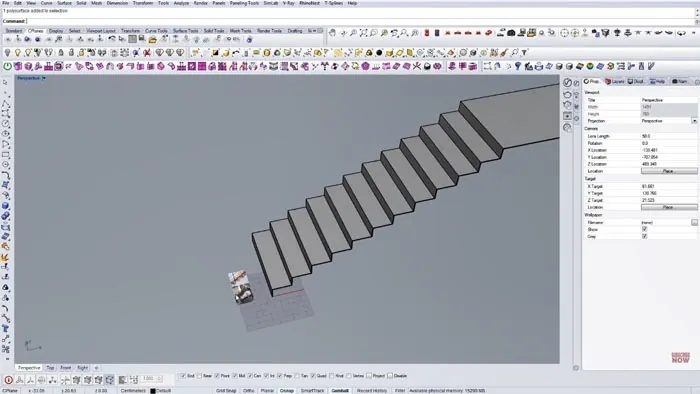The width and height of the screenshot is (700, 394).
Task: Open the Perspective viewport title dropdown arrow
Action: pos(44,79)
